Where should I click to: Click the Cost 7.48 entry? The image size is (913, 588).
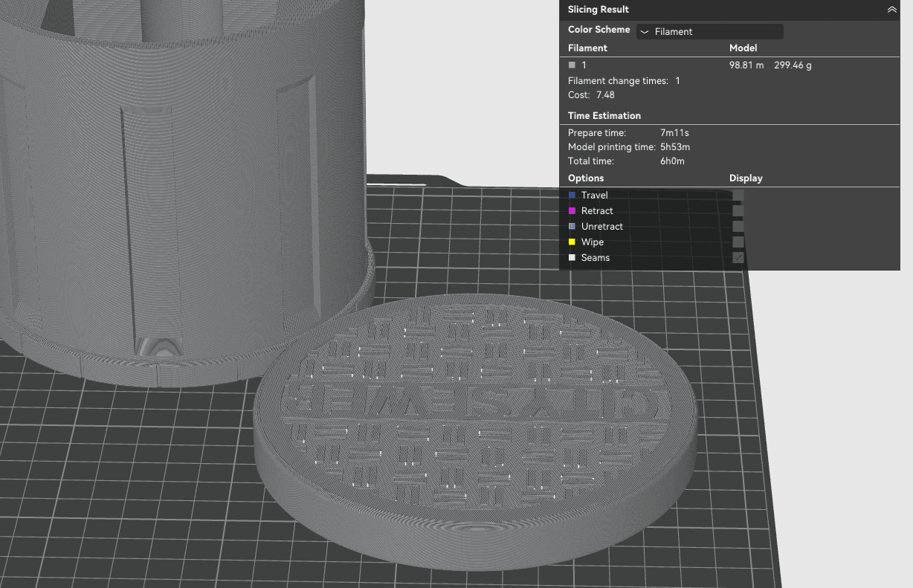(591, 95)
